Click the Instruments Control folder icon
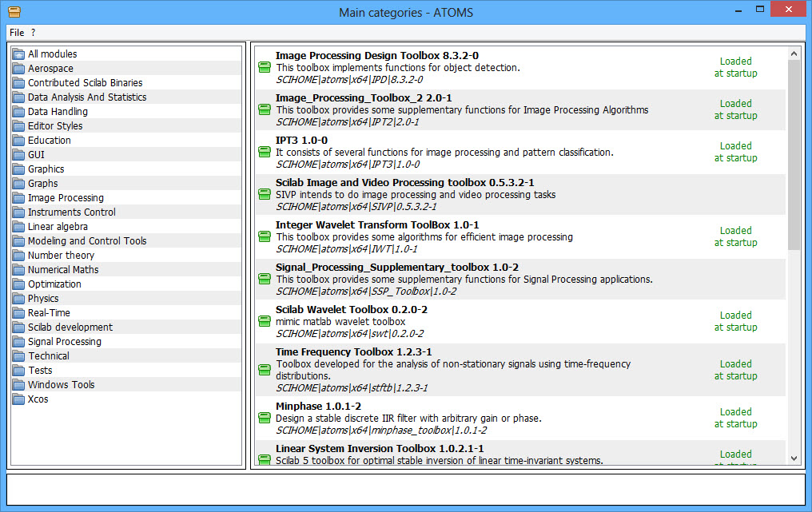Viewport: 812px width, 512px height. 18,212
